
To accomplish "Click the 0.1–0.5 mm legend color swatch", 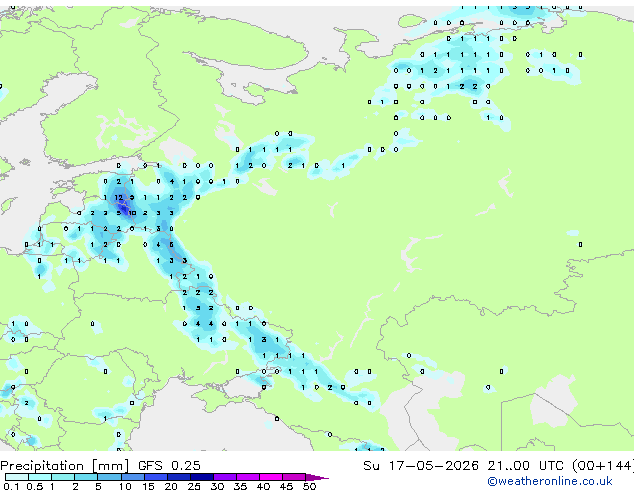I will pyautogui.click(x=17, y=477).
